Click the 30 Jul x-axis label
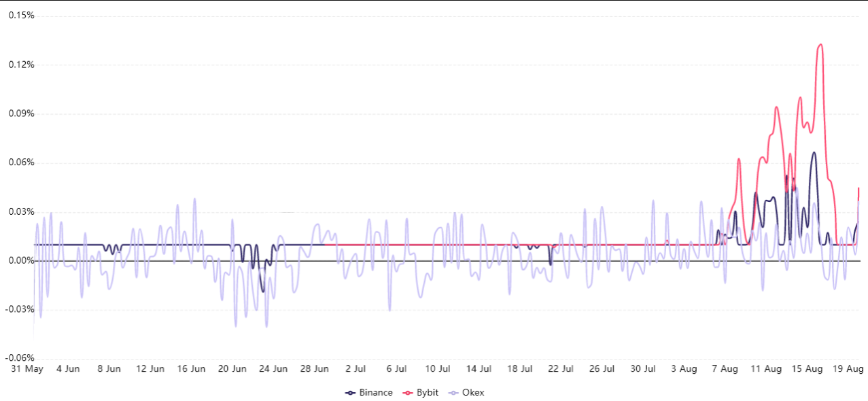This screenshot has height=401, width=868. click(x=642, y=369)
